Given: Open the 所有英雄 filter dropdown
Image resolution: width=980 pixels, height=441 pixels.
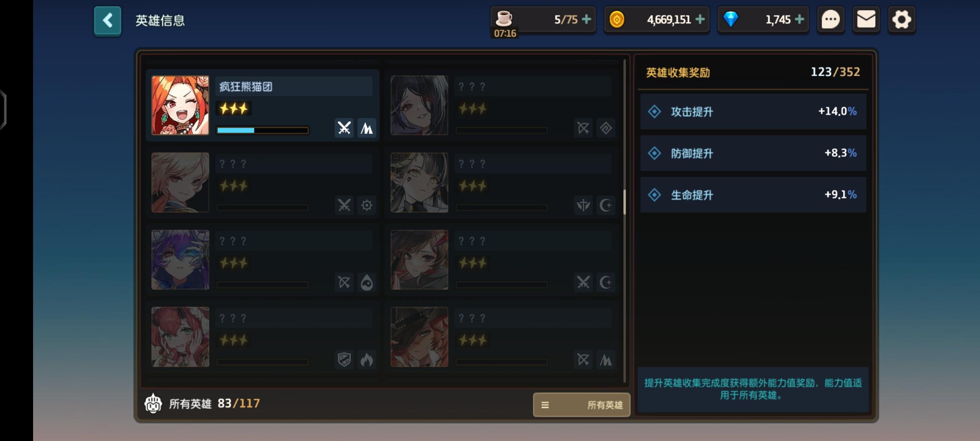Looking at the screenshot, I should pyautogui.click(x=581, y=405).
